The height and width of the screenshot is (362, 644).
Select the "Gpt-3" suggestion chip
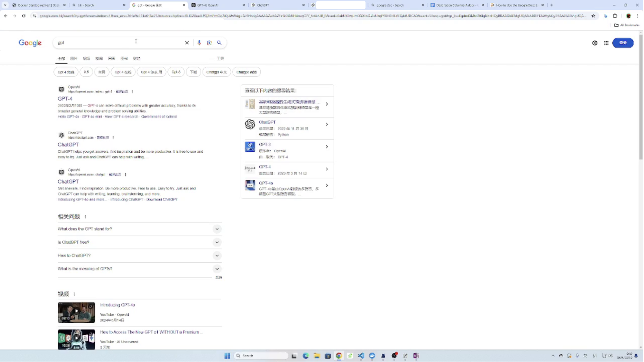[176, 72]
